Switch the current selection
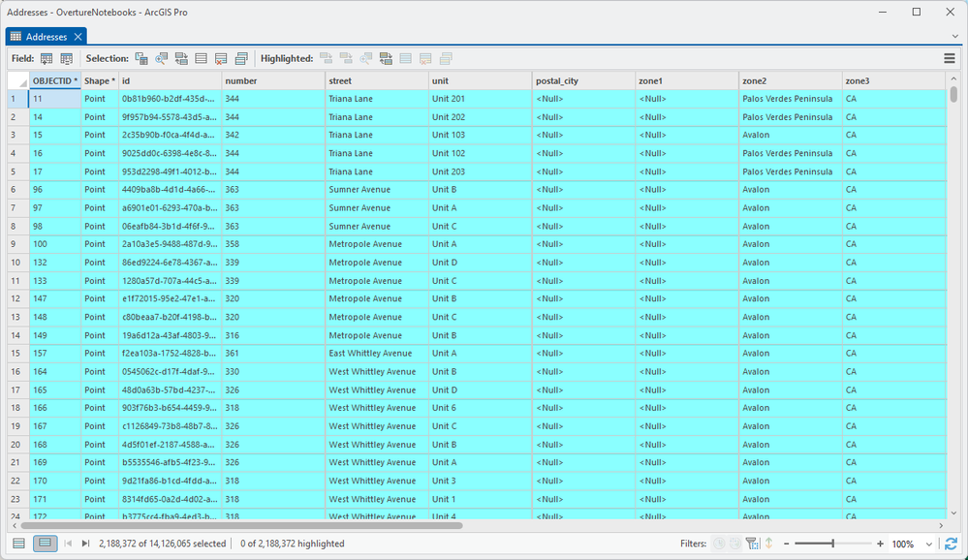 pos(180,58)
